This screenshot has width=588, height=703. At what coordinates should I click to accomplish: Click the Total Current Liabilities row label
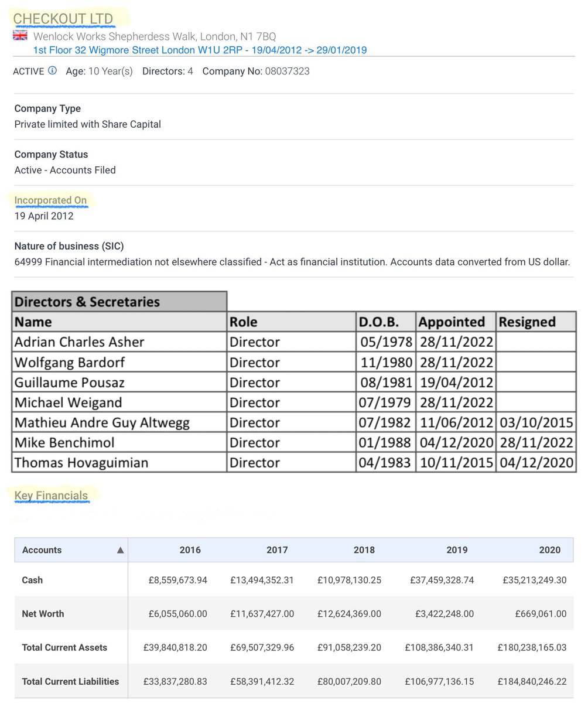(x=70, y=682)
